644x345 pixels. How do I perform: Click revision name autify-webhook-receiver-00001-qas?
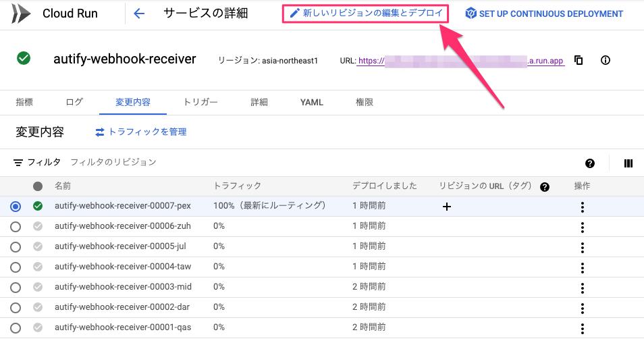123,327
